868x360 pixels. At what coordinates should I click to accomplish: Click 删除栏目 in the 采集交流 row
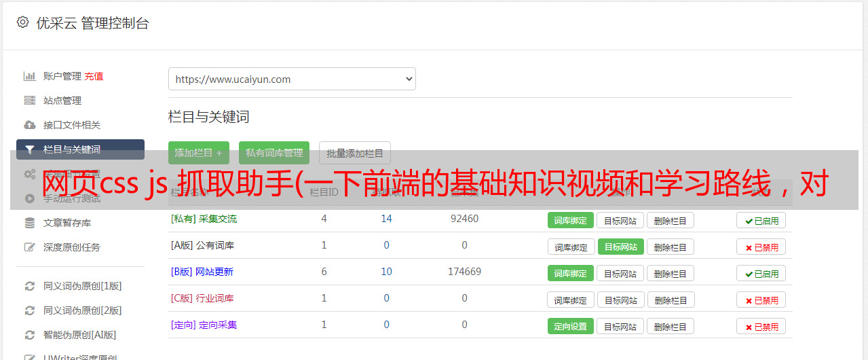click(670, 220)
